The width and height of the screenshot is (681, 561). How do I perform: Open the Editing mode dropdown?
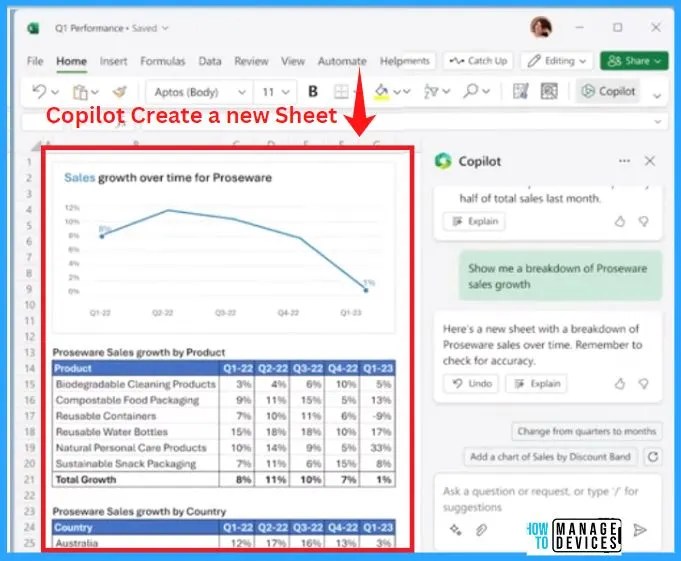click(557, 61)
